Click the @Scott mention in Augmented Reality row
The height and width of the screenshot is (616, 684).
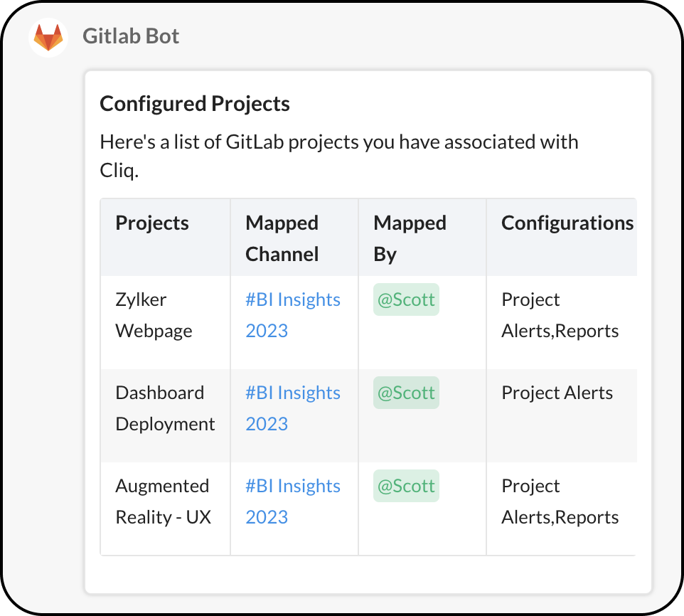tap(406, 486)
